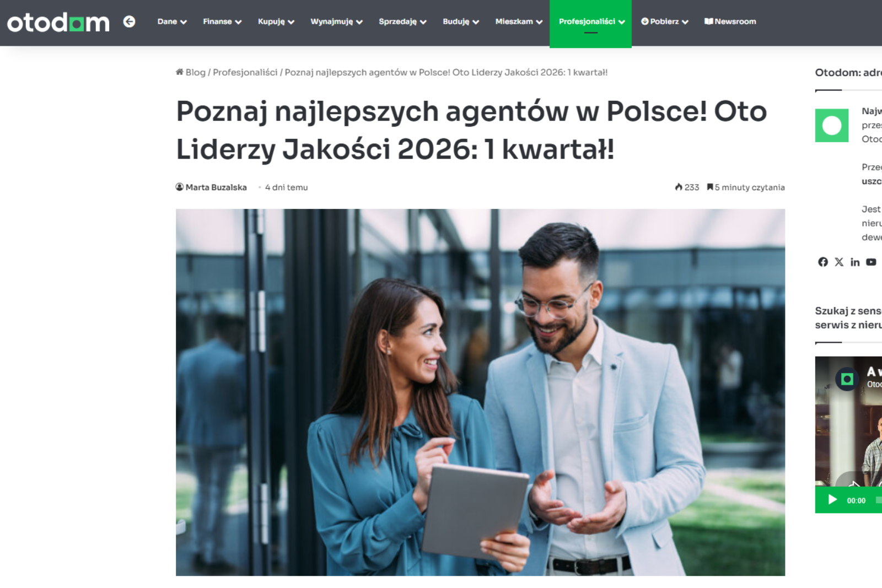Click the back arrow circle icon
The image size is (882, 588).
(x=129, y=21)
